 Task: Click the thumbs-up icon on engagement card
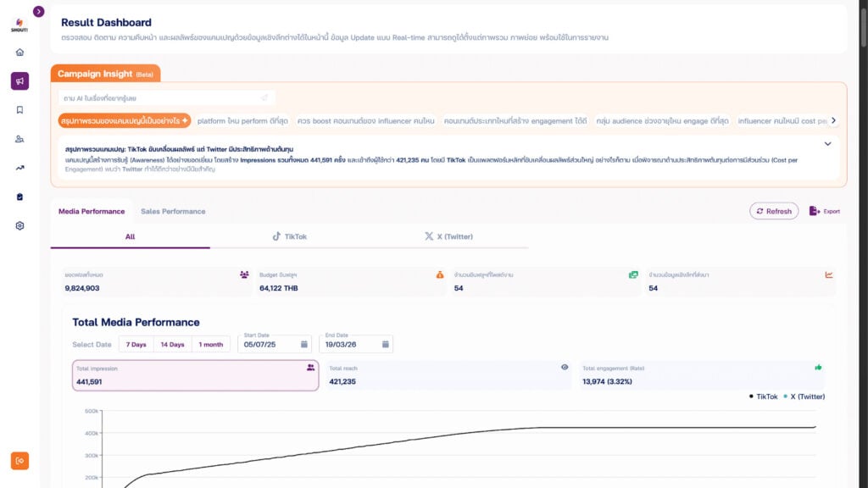tap(818, 367)
